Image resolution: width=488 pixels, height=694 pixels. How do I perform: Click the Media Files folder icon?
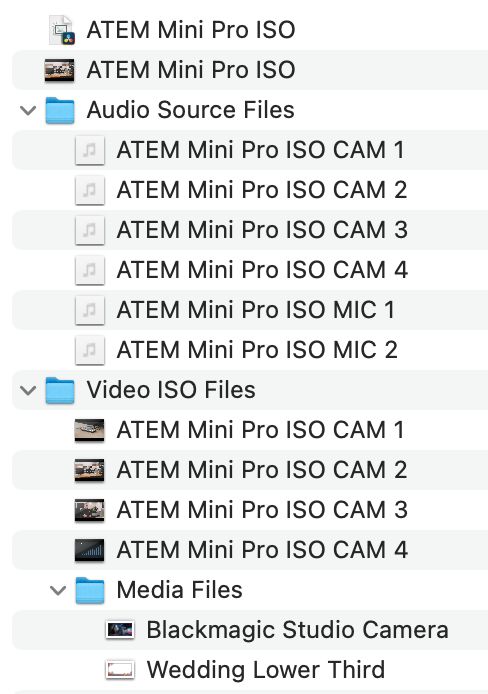pos(90,590)
